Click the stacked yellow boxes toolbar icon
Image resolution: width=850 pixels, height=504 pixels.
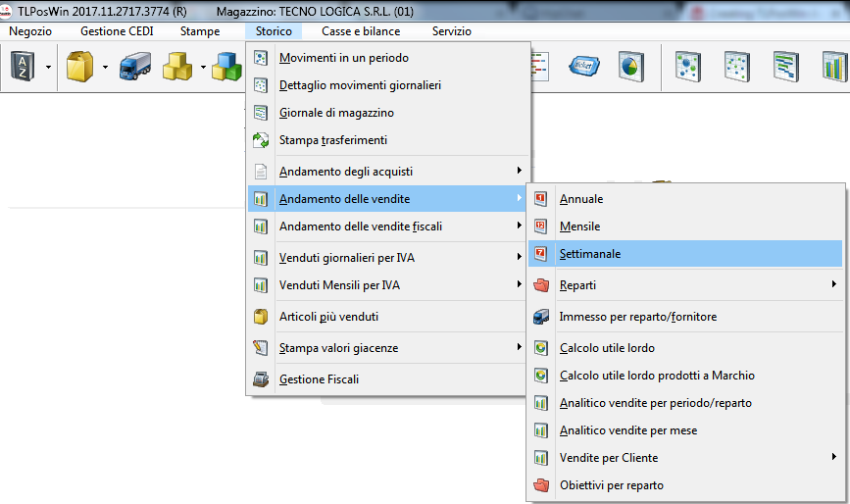tap(177, 67)
